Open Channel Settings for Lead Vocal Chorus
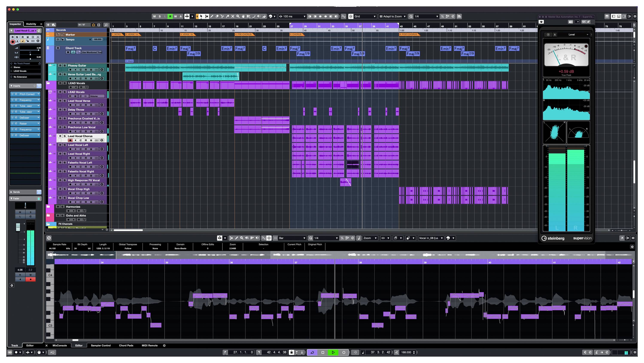 click(80, 140)
